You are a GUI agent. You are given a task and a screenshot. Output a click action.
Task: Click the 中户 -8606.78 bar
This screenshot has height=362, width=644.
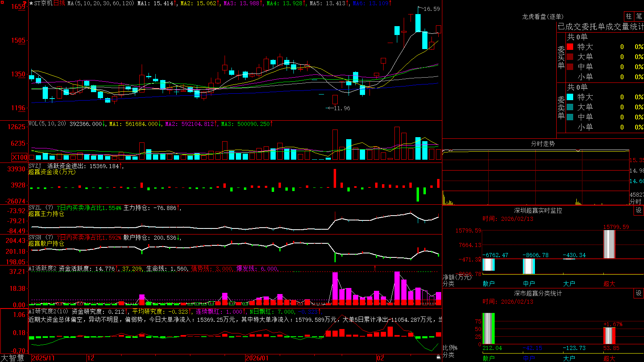pyautogui.click(x=529, y=266)
